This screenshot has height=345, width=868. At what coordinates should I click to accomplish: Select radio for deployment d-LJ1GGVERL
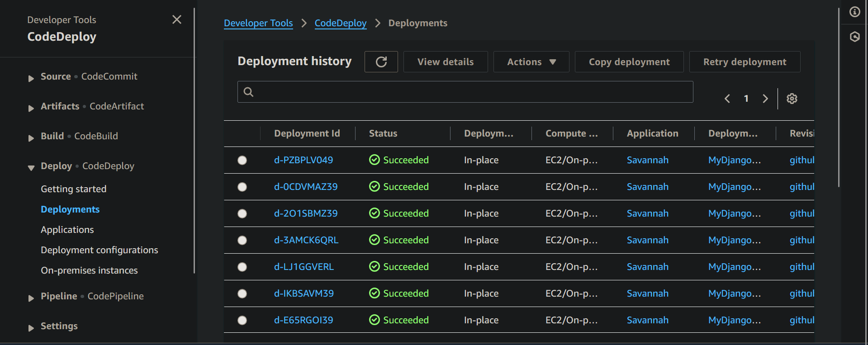point(242,267)
